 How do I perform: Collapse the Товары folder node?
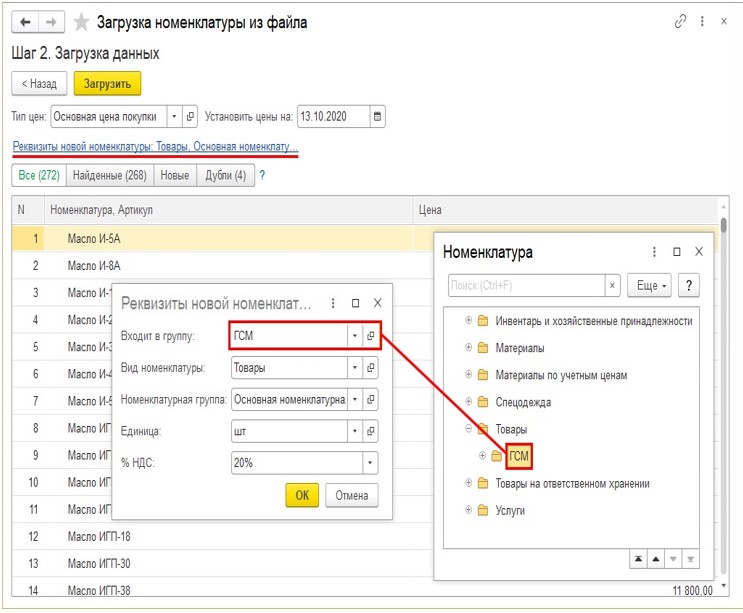coord(469,429)
